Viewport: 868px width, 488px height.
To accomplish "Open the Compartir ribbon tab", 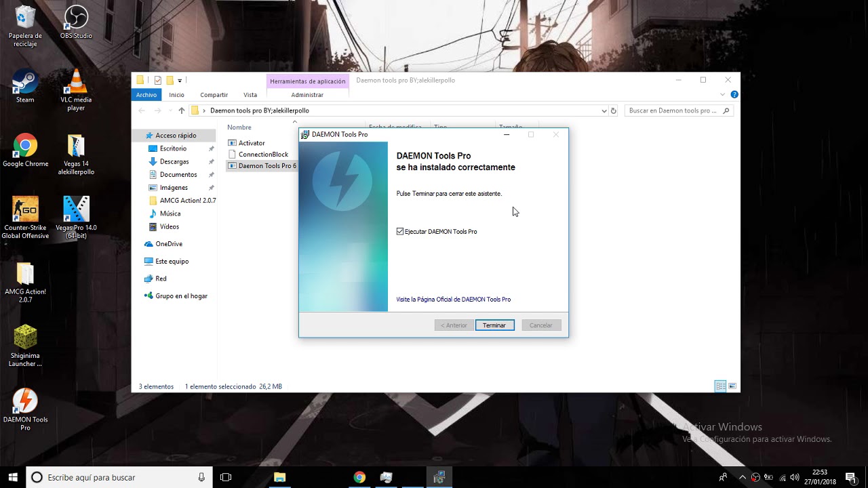I will click(x=214, y=95).
